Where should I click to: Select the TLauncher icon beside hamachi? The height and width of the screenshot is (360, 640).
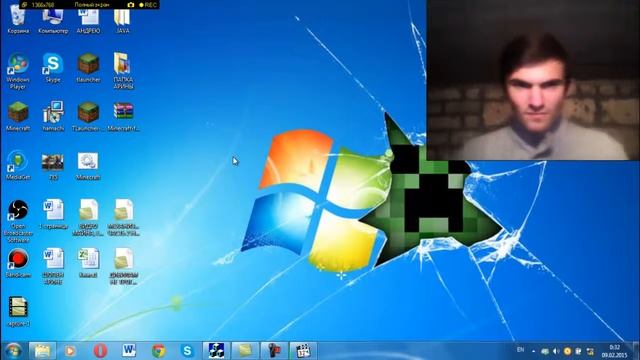coord(88,116)
